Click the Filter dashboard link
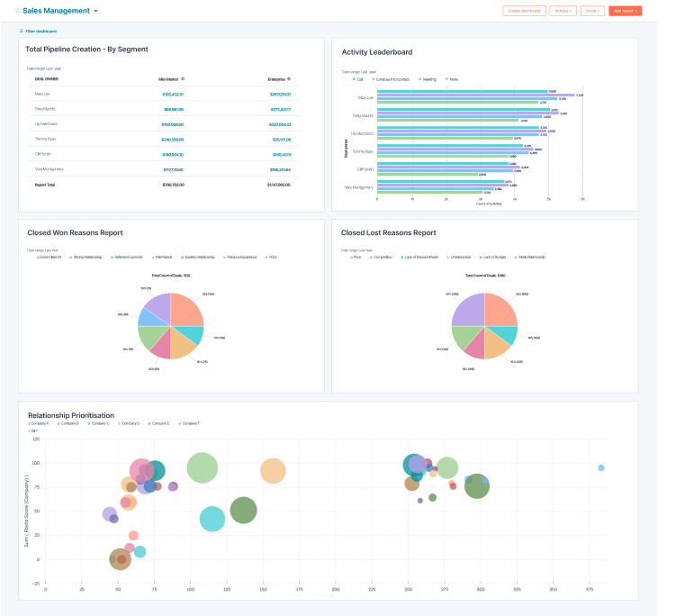The height and width of the screenshot is (616, 694). coord(38,32)
